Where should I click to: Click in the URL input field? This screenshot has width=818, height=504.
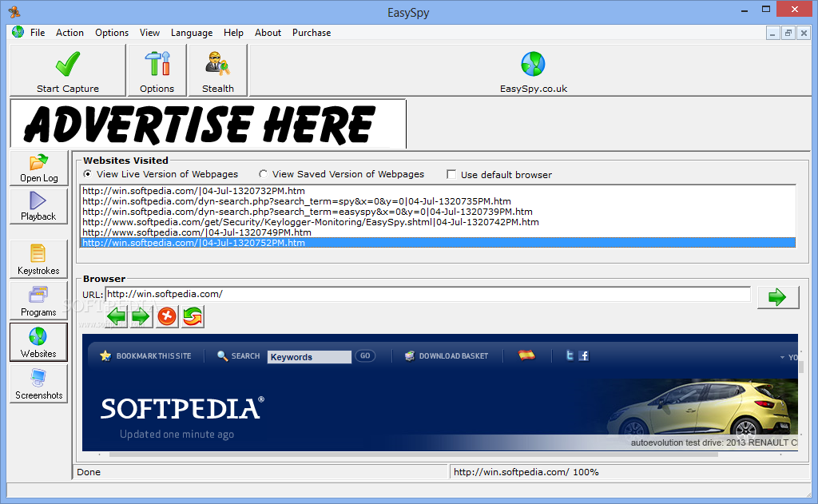pos(428,294)
